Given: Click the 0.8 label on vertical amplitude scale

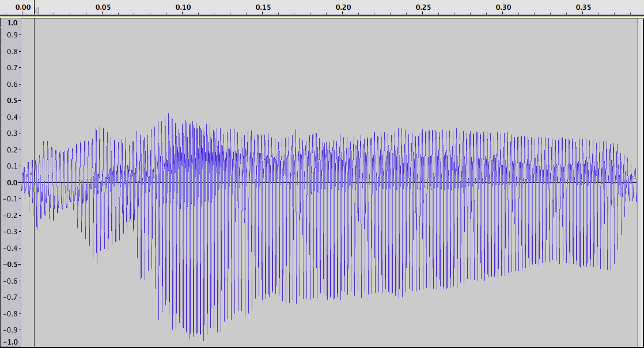Looking at the screenshot, I should click(12, 52).
